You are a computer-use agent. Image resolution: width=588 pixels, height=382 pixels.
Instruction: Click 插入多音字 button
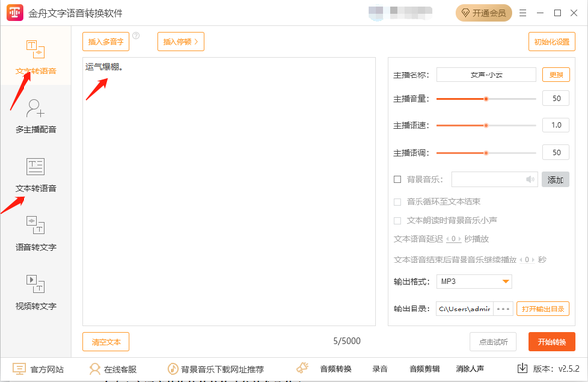tap(106, 41)
